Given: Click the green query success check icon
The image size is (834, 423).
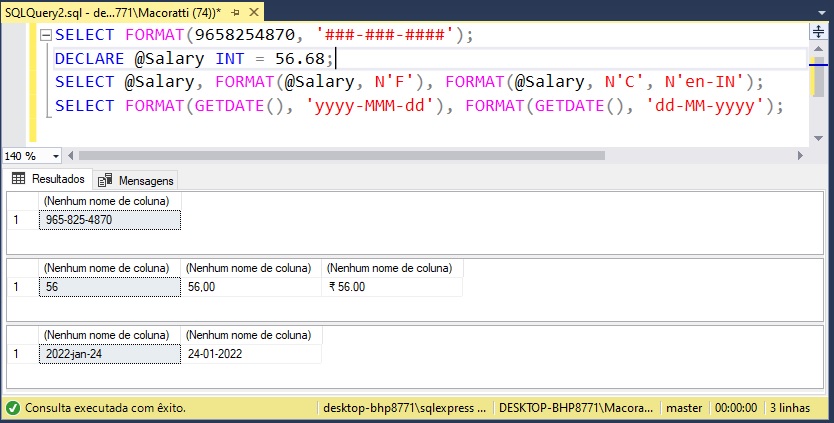Looking at the screenshot, I should coord(13,408).
